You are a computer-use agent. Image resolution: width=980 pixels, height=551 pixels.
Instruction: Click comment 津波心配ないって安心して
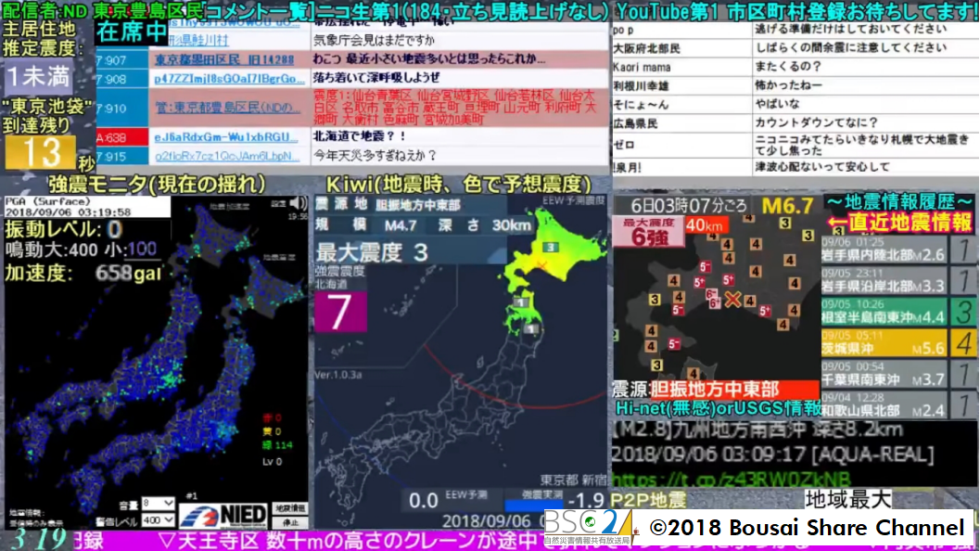tap(821, 167)
